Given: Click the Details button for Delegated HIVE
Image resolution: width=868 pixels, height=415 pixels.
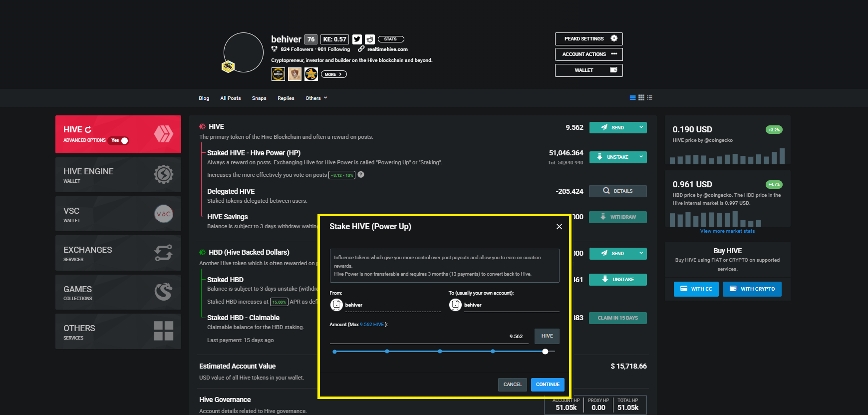Looking at the screenshot, I should coord(618,191).
